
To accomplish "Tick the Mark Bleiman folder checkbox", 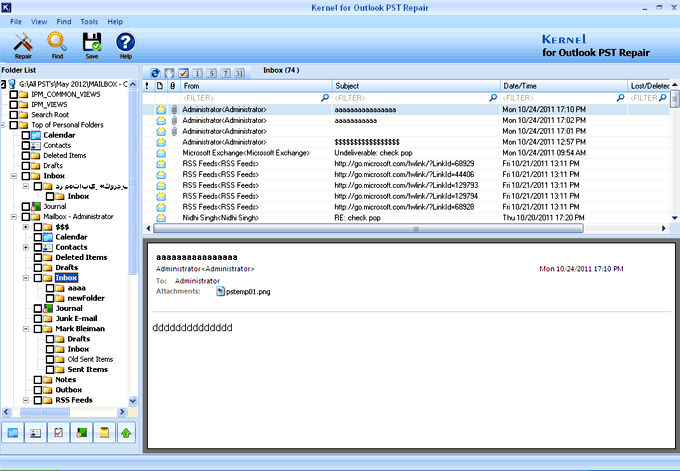I will tap(38, 329).
